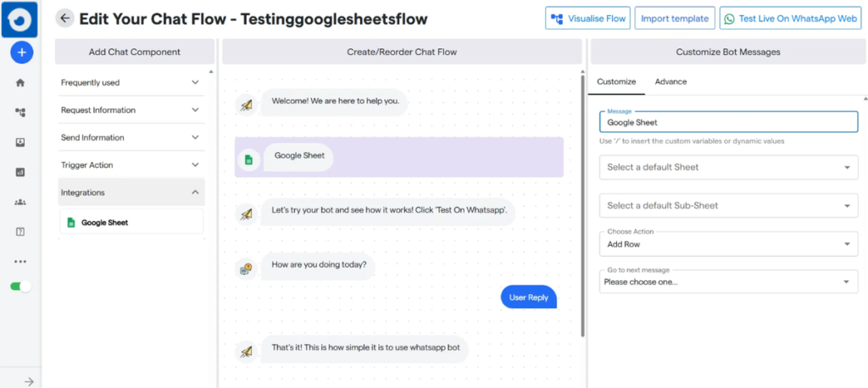Expand the sidebar with bottom arrow
Image resolution: width=868 pixels, height=388 pixels.
(x=28, y=381)
